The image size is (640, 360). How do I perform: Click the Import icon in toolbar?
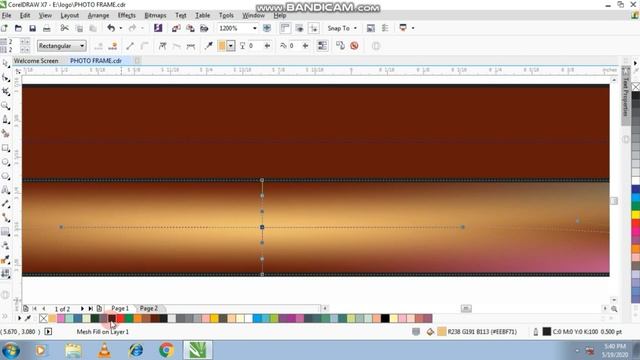tap(176, 28)
